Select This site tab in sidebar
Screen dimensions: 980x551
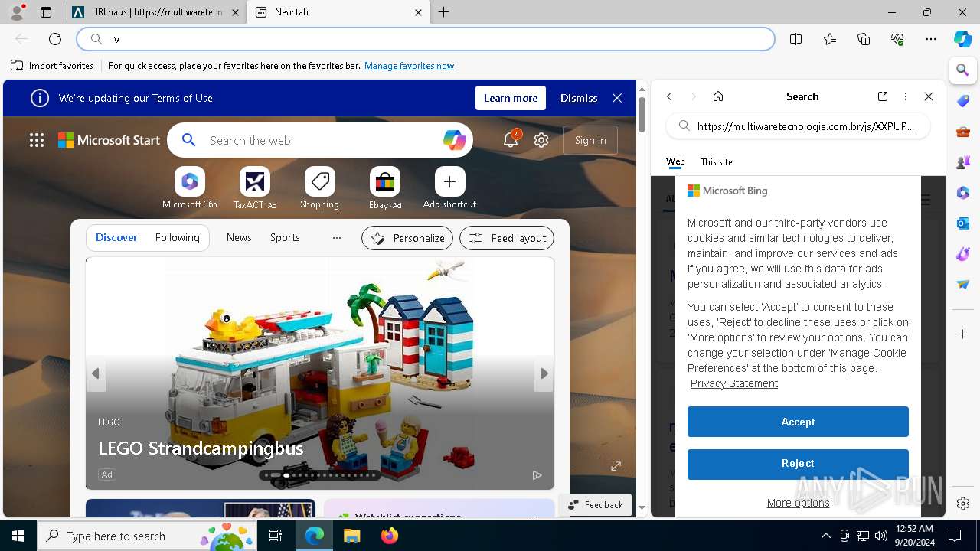coord(717,161)
